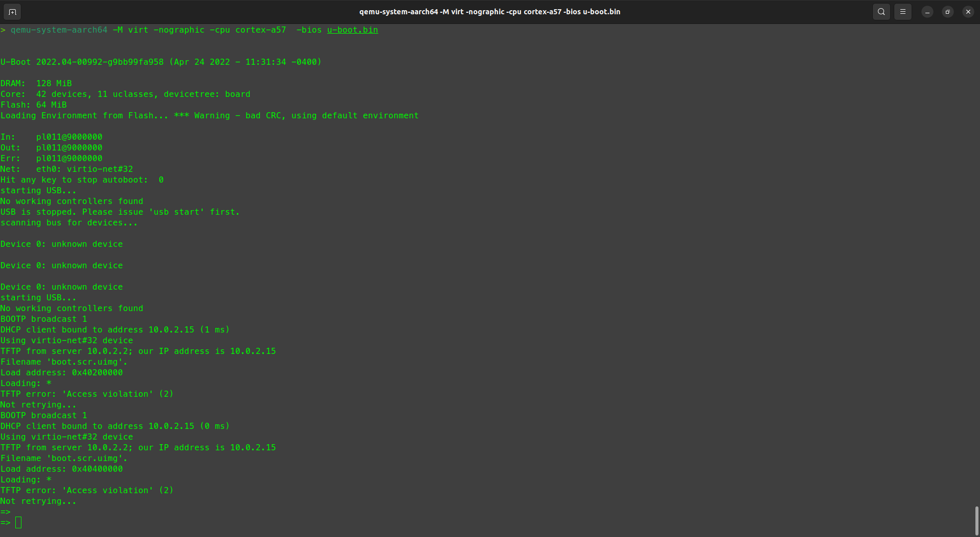Maximize the terminal window
Screen dimensions: 980x537
click(947, 12)
